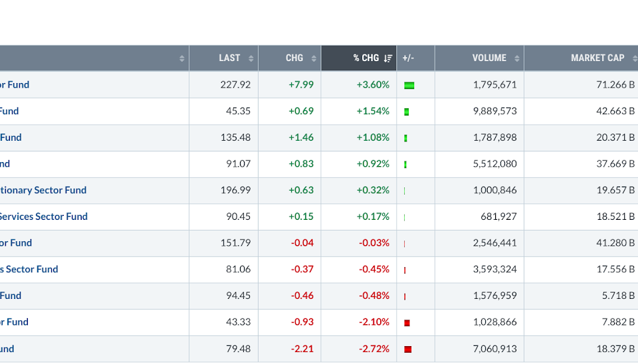638x364 pixels.
Task: Click the +/- column header
Action: pos(408,58)
